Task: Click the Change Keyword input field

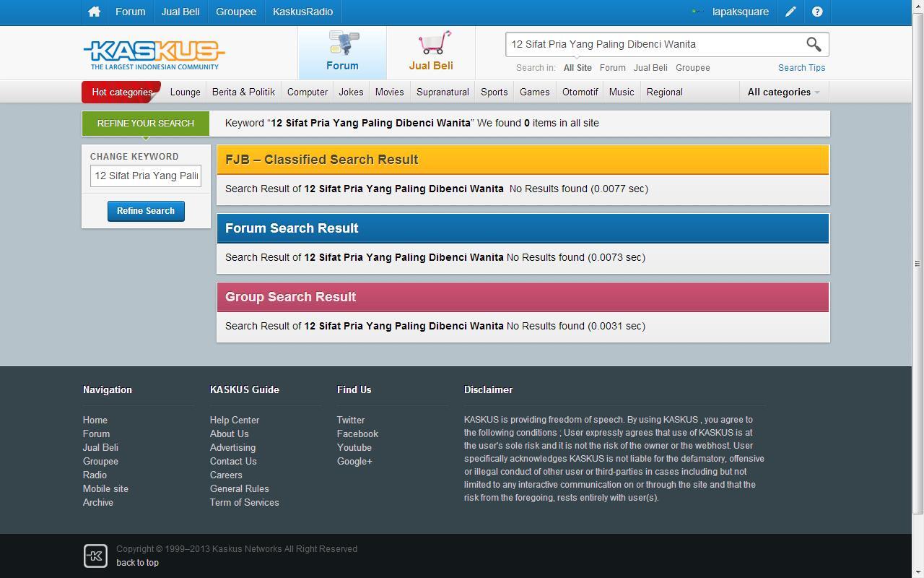Action: point(146,176)
